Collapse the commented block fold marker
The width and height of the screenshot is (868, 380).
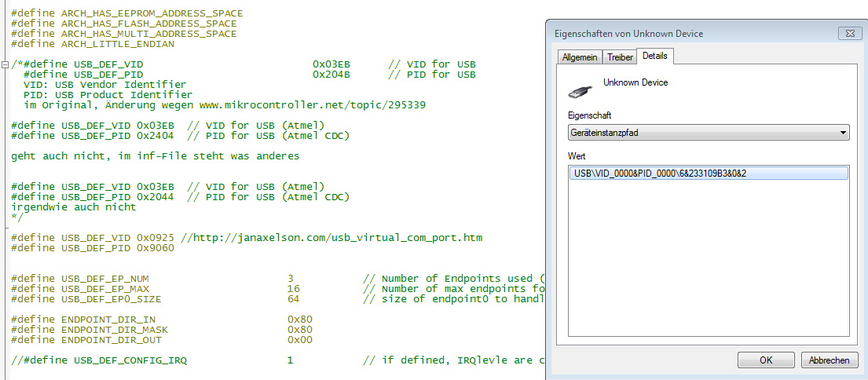tap(5, 64)
